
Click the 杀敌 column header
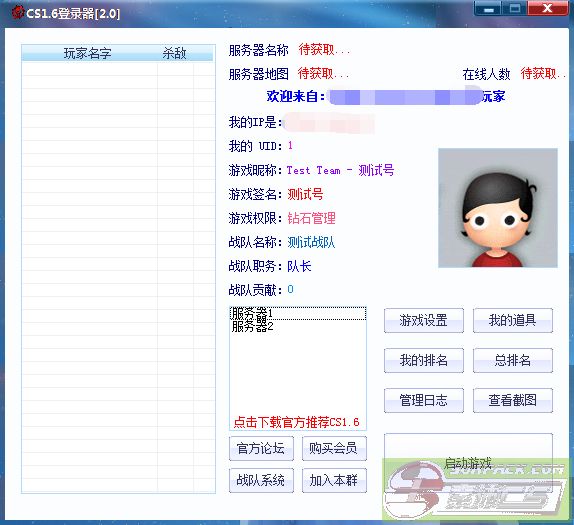[x=175, y=53]
